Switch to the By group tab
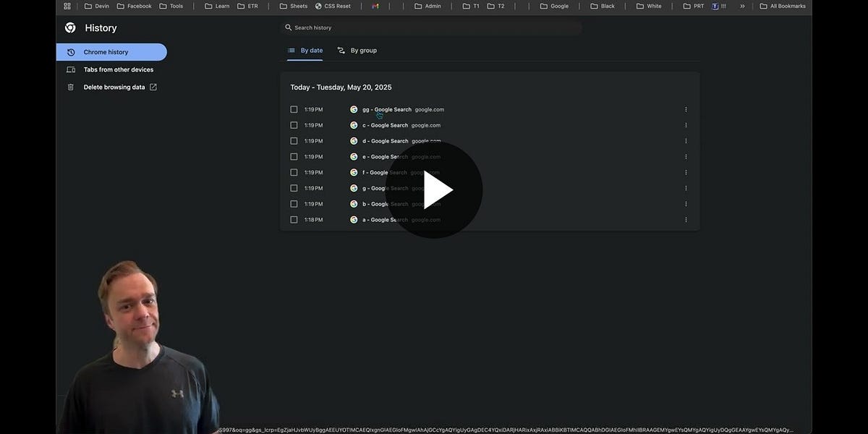The image size is (868, 434). tap(359, 50)
